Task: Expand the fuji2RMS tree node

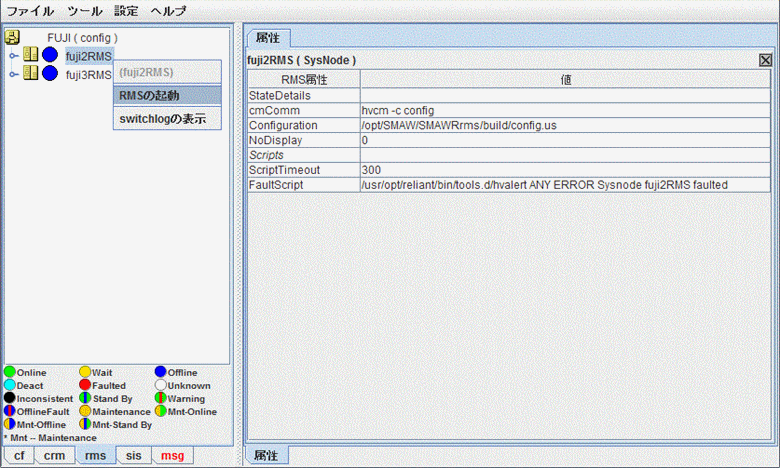Action: click(14, 56)
